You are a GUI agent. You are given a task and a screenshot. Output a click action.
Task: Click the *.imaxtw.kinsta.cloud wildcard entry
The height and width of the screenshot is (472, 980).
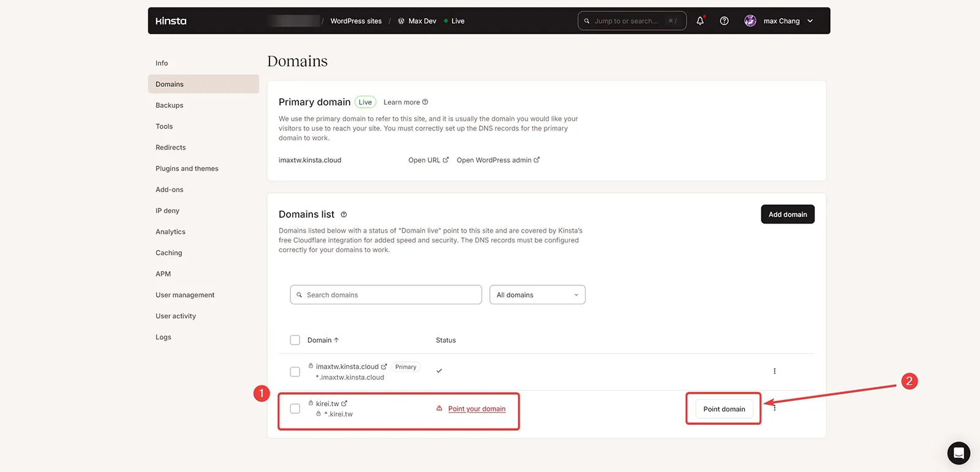click(x=350, y=377)
